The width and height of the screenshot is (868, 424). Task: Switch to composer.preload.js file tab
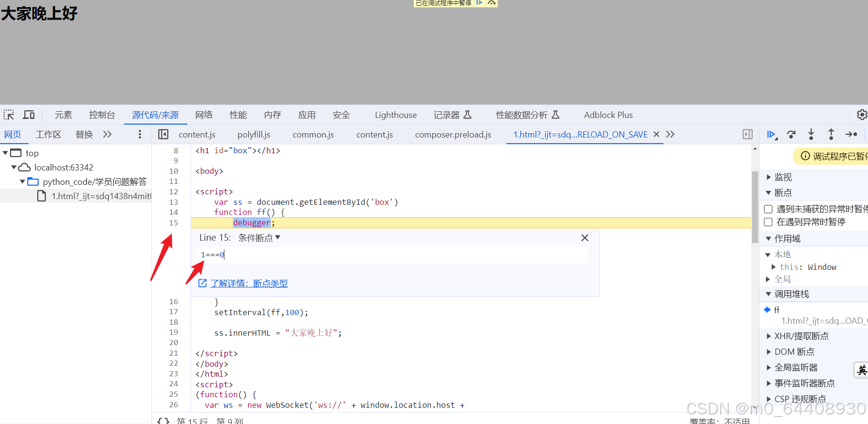(x=453, y=134)
